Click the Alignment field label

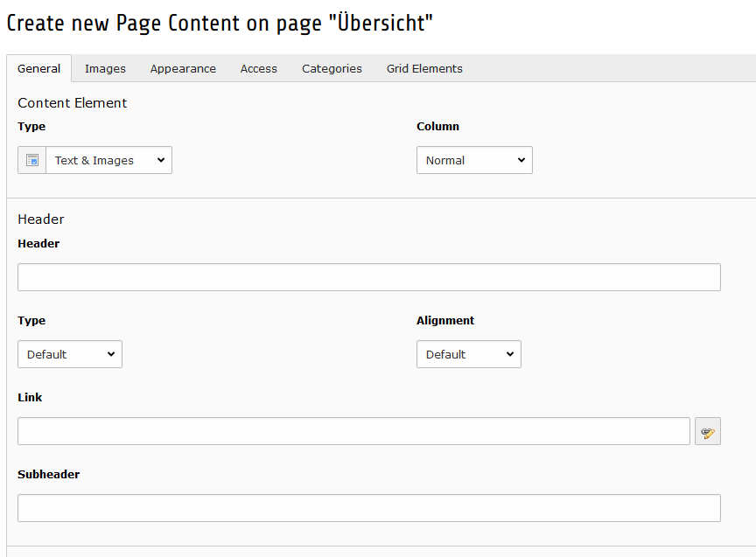pyautogui.click(x=445, y=320)
